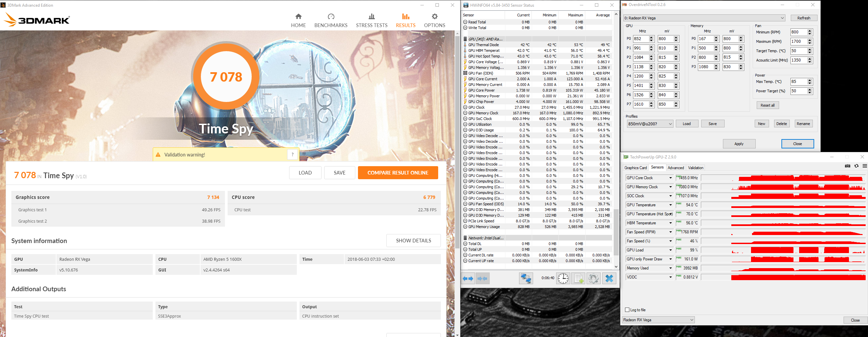The image size is (868, 337).
Task: Go to BENCHMARKS in 3DMark
Action: (331, 20)
